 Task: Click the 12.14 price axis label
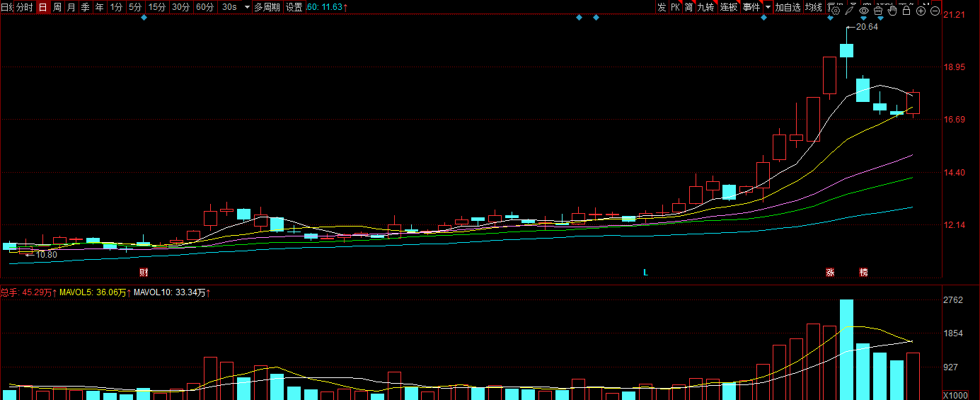956,225
